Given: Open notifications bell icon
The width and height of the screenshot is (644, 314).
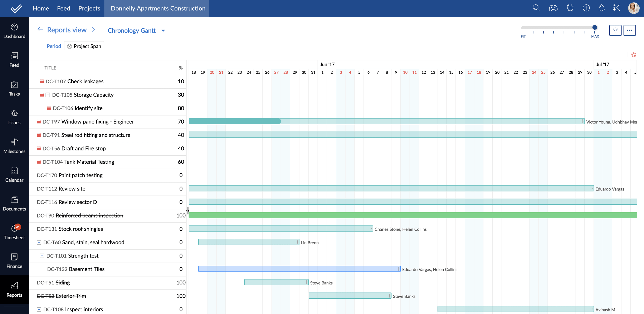Looking at the screenshot, I should tap(601, 8).
